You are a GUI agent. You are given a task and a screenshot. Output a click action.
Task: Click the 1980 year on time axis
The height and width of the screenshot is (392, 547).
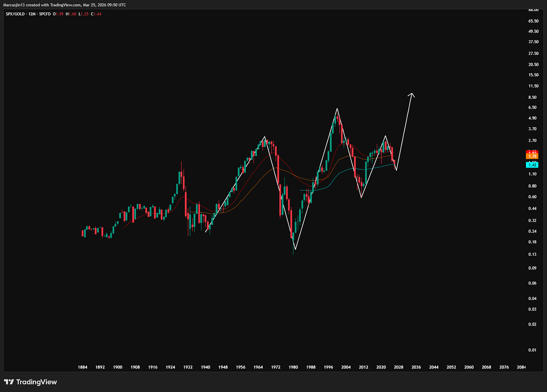(x=293, y=367)
